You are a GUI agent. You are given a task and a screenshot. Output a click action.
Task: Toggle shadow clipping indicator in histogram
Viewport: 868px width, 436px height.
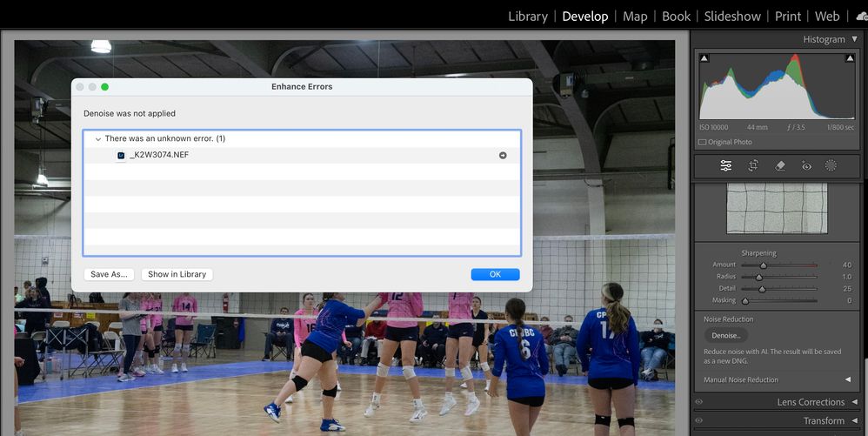[704, 58]
